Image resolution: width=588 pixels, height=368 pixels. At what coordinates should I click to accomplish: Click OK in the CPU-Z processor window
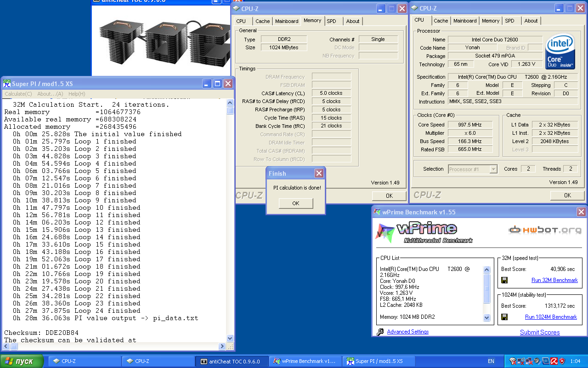567,195
